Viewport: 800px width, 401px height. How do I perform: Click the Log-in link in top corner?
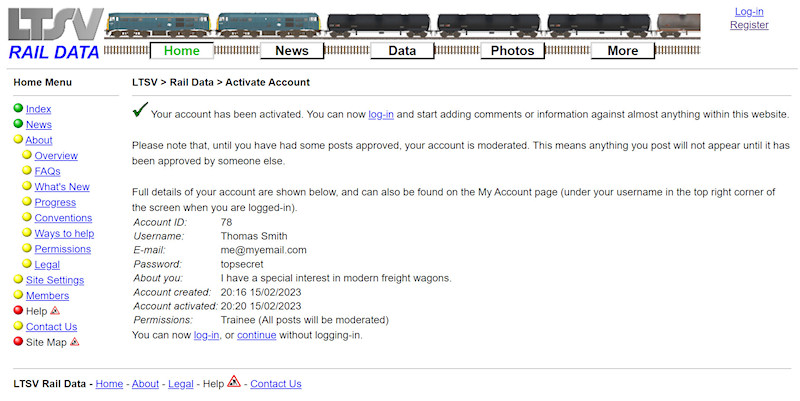tap(749, 12)
